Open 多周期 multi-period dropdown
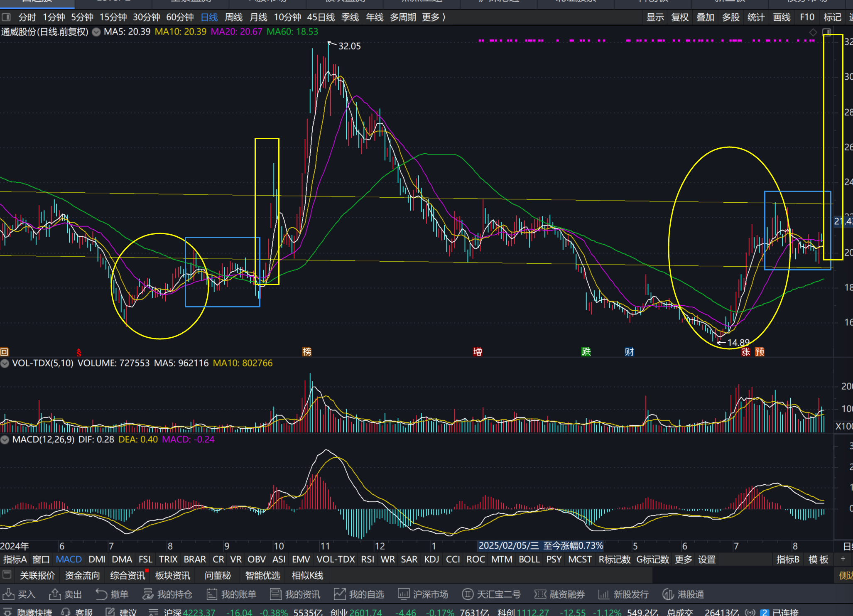Image resolution: width=853 pixels, height=616 pixels. pos(403,17)
